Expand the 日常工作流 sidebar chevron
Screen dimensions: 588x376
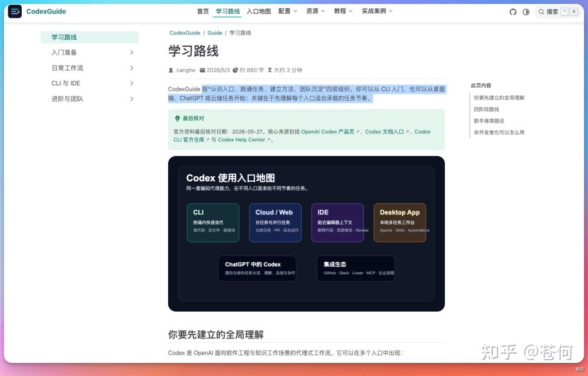(132, 68)
